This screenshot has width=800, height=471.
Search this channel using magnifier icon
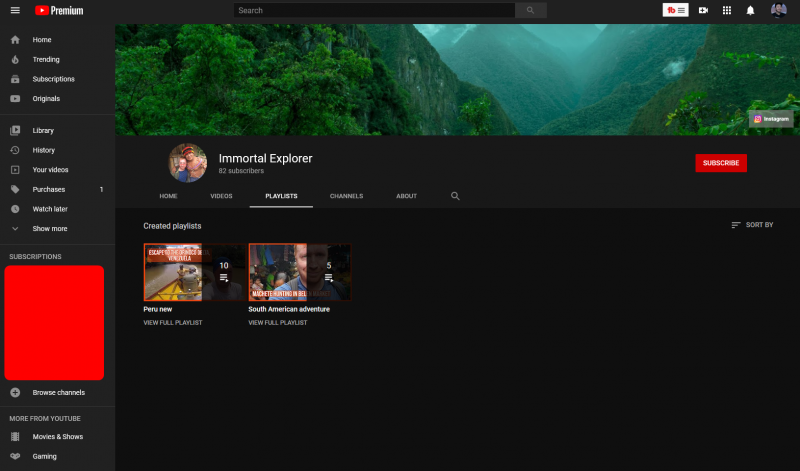tap(455, 196)
